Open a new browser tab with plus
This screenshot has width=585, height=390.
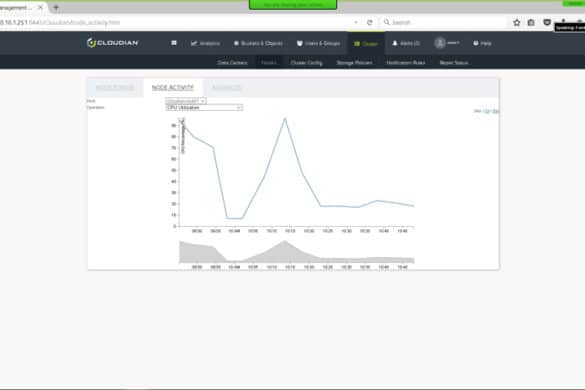coord(56,7)
